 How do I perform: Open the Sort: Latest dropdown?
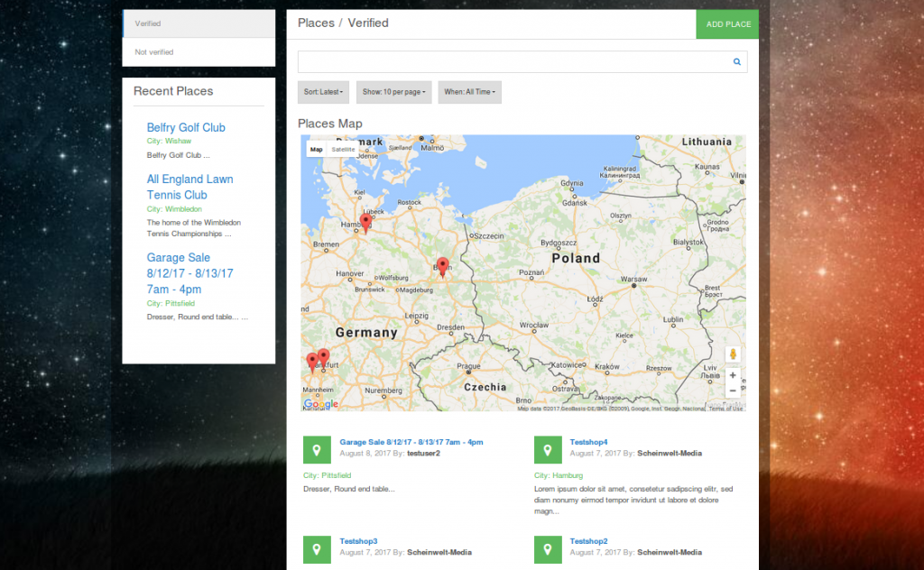coord(321,92)
